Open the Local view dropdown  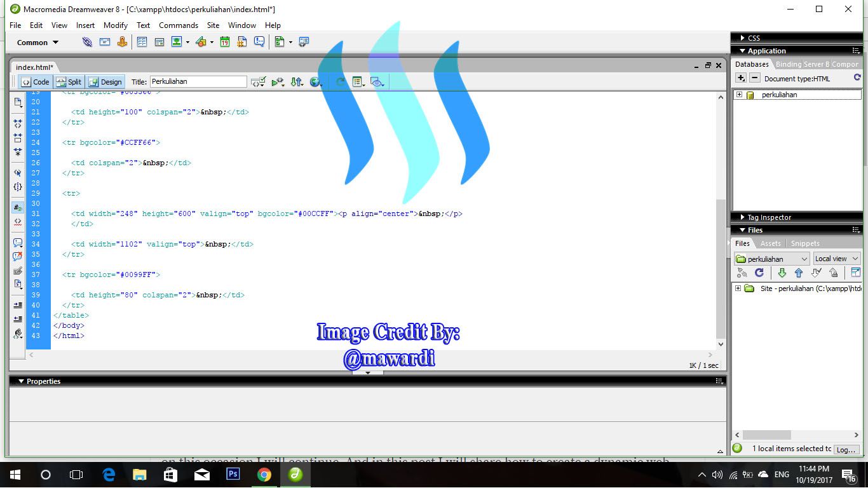[x=837, y=259]
